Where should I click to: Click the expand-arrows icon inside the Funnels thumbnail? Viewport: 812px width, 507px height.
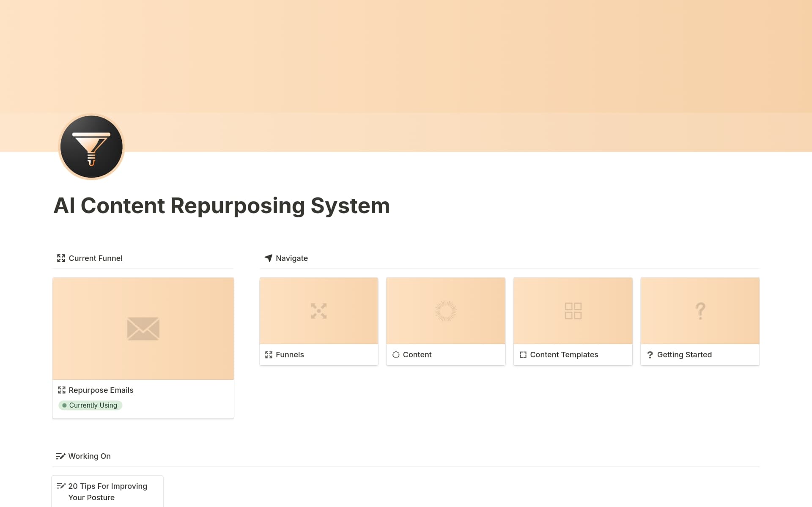318,311
